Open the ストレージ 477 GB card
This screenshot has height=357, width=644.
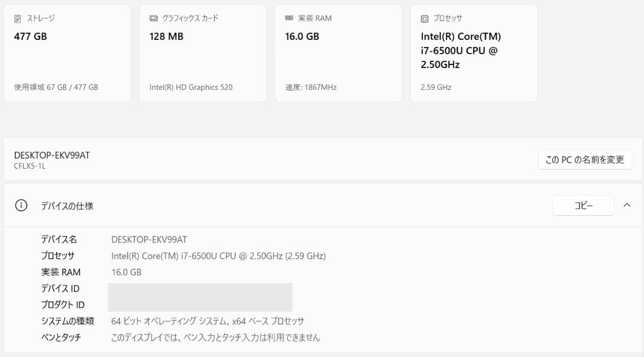(67, 60)
